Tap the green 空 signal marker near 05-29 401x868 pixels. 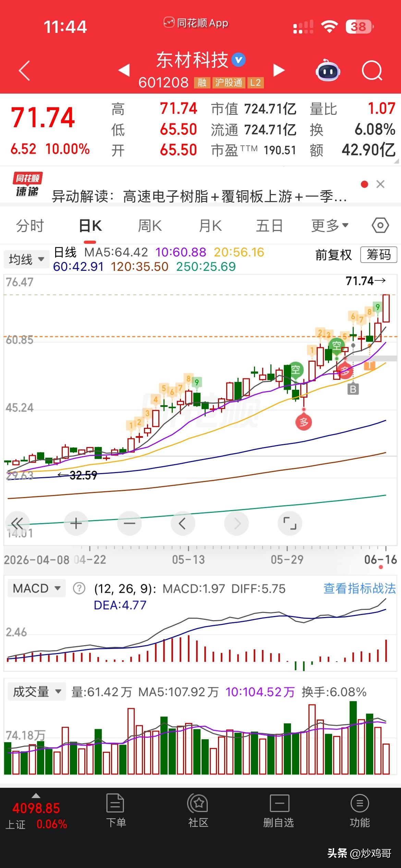click(296, 370)
